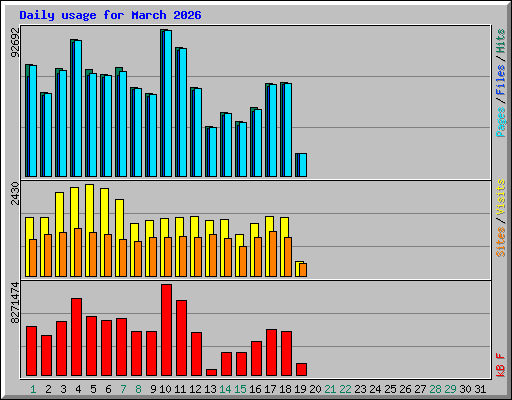This screenshot has height=400, width=512.
Task: Click the red KB F legend label
Action: pos(501,365)
